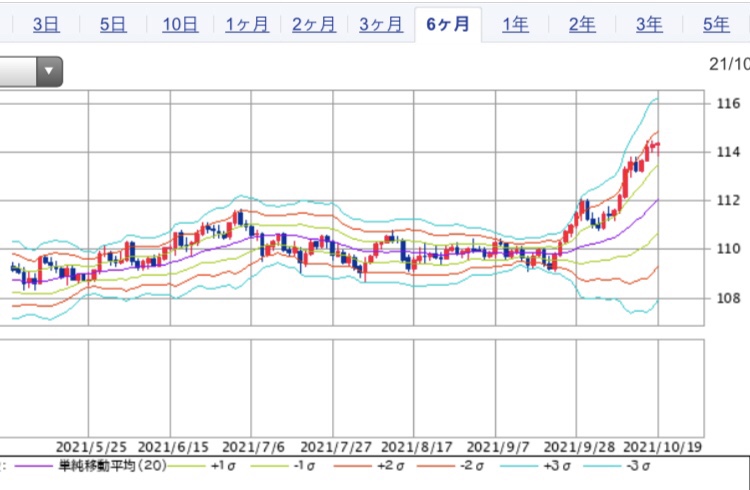Switch to the 3日 time range tab
750x490 pixels.
[x=46, y=24]
